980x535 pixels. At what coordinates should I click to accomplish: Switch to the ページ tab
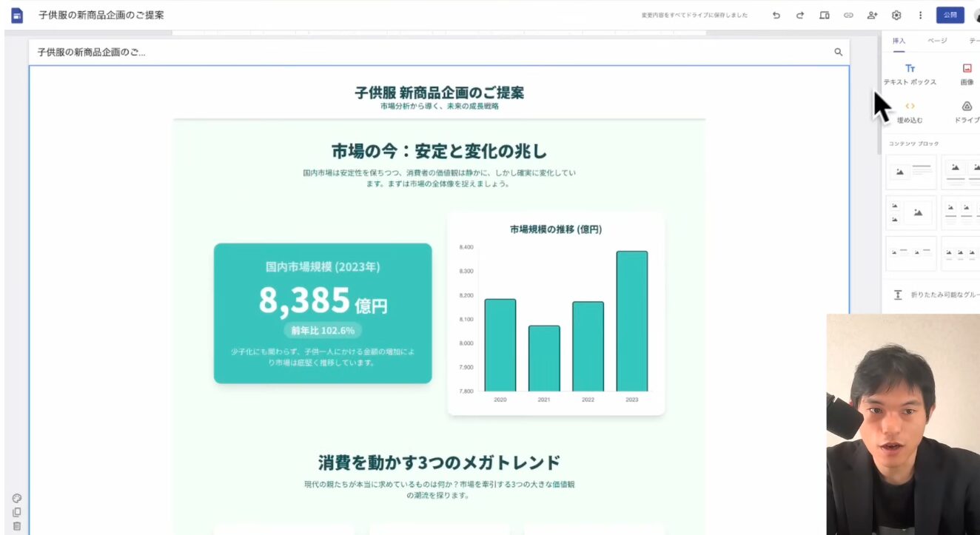[937, 41]
